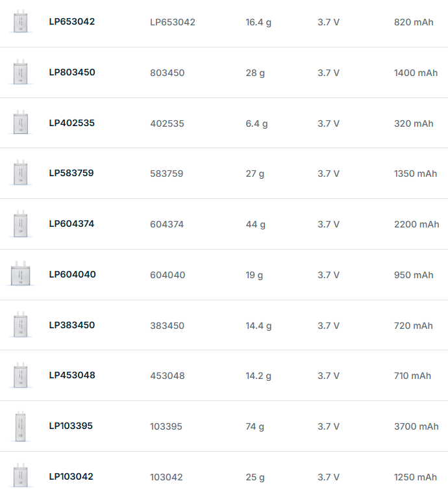Open the LP583759 battery thumbnail

tap(21, 174)
